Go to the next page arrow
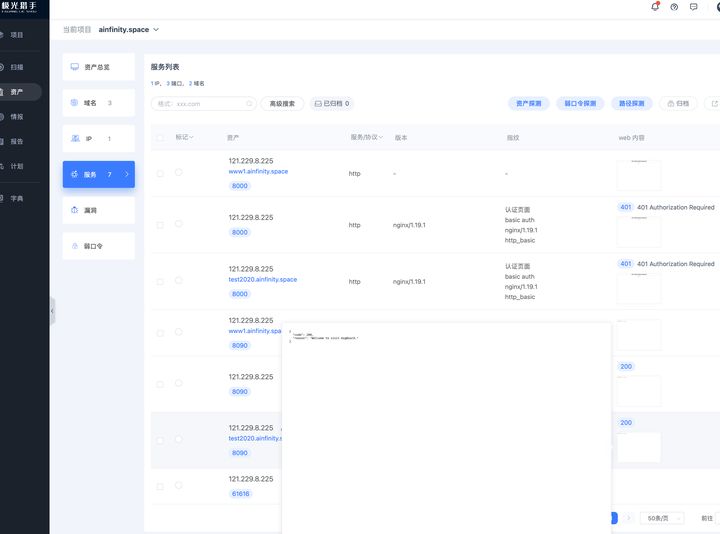Screen dimensions: 720x534 pos(629,518)
